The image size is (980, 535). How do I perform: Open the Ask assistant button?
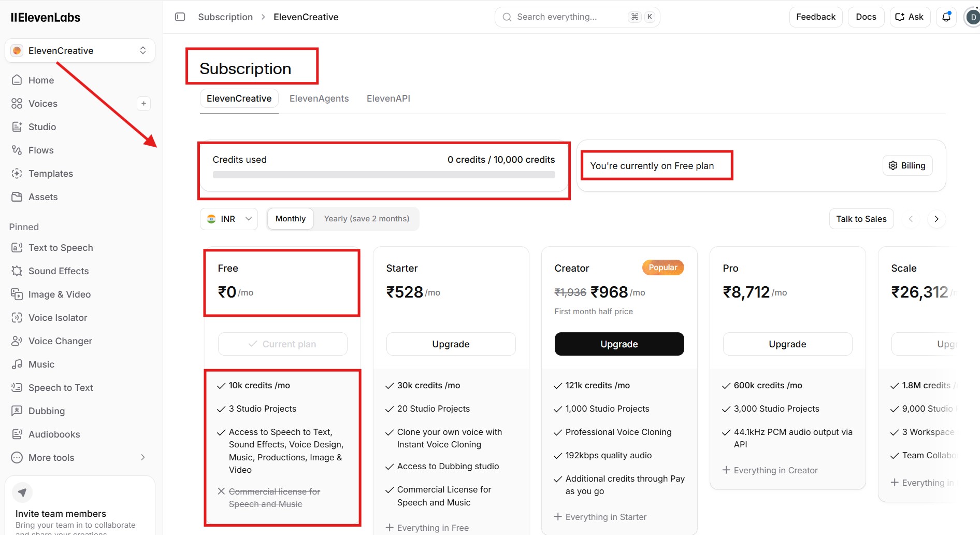[910, 17]
